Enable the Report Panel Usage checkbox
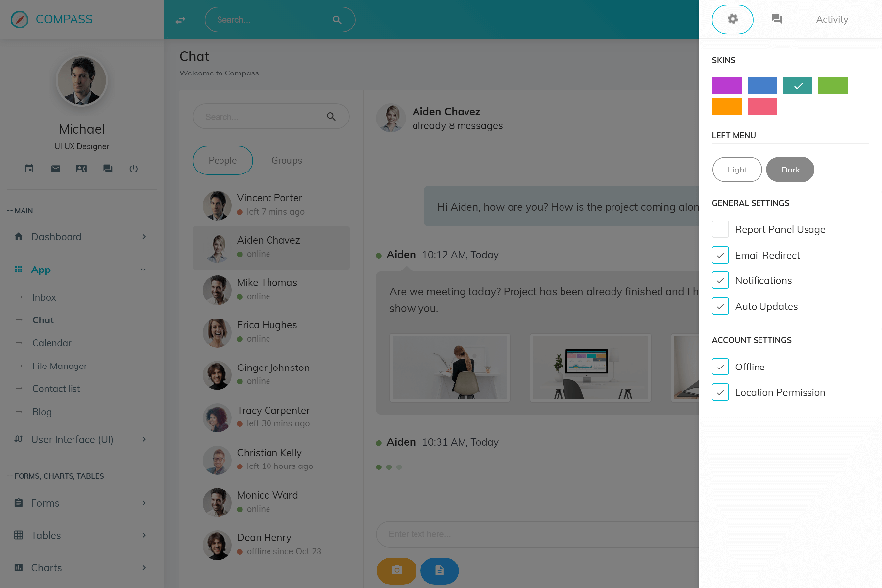The height and width of the screenshot is (588, 882). (720, 229)
